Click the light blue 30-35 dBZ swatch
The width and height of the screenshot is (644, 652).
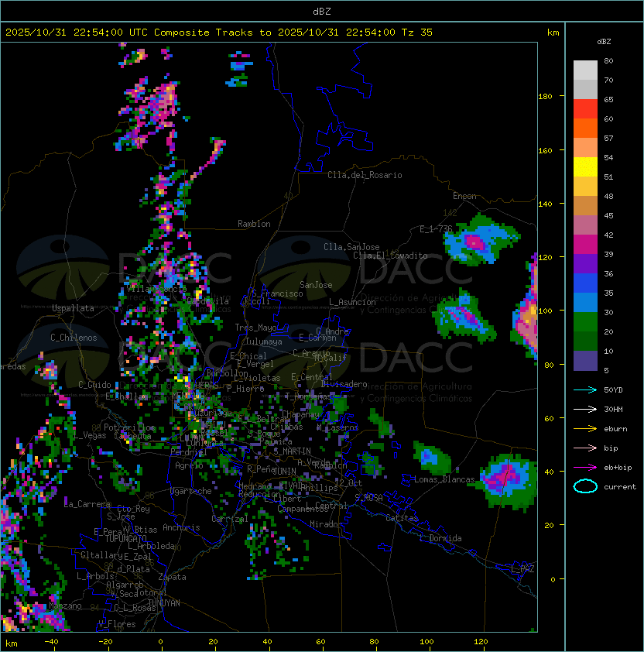585,302
